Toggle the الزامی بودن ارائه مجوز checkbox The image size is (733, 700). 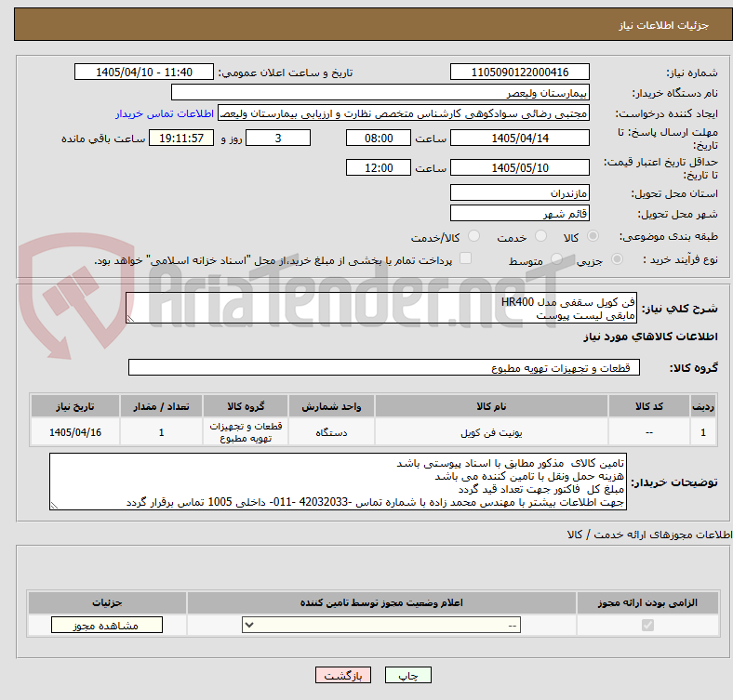tap(647, 626)
